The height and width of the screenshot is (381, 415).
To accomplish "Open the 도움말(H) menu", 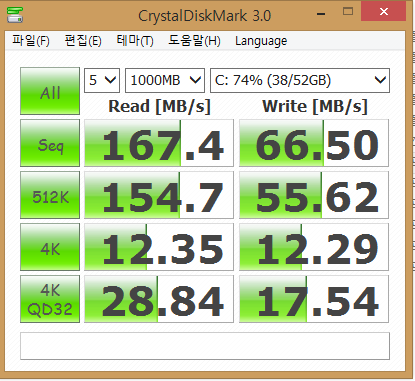I will [x=194, y=41].
